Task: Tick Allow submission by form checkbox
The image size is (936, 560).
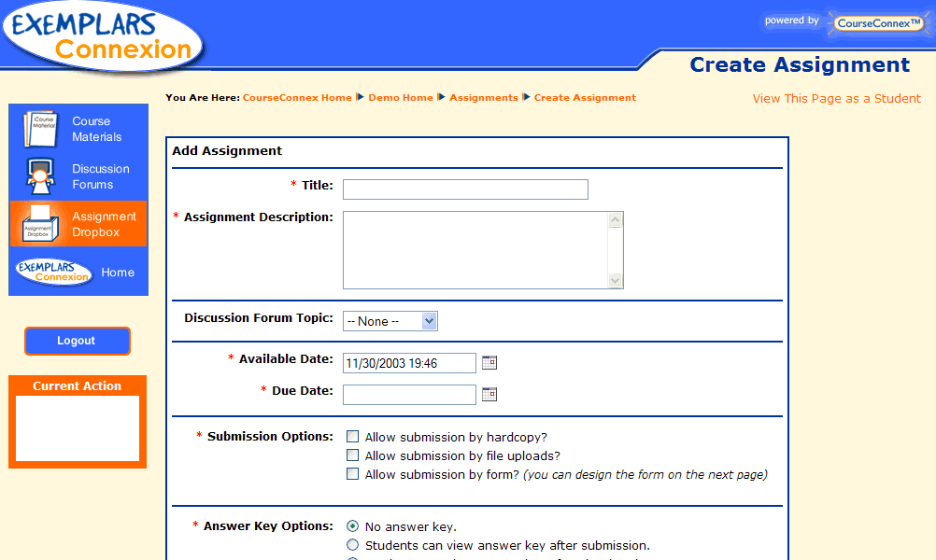Action: click(353, 474)
